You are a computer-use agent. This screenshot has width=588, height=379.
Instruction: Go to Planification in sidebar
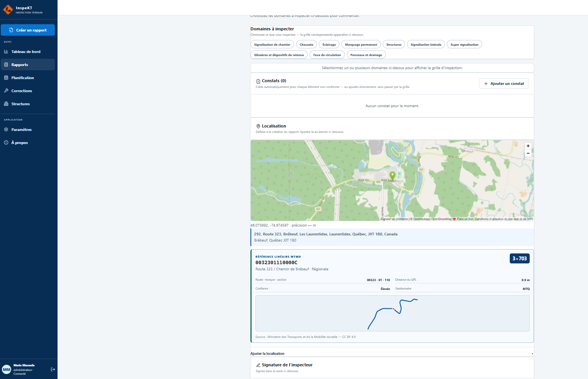pyautogui.click(x=28, y=78)
